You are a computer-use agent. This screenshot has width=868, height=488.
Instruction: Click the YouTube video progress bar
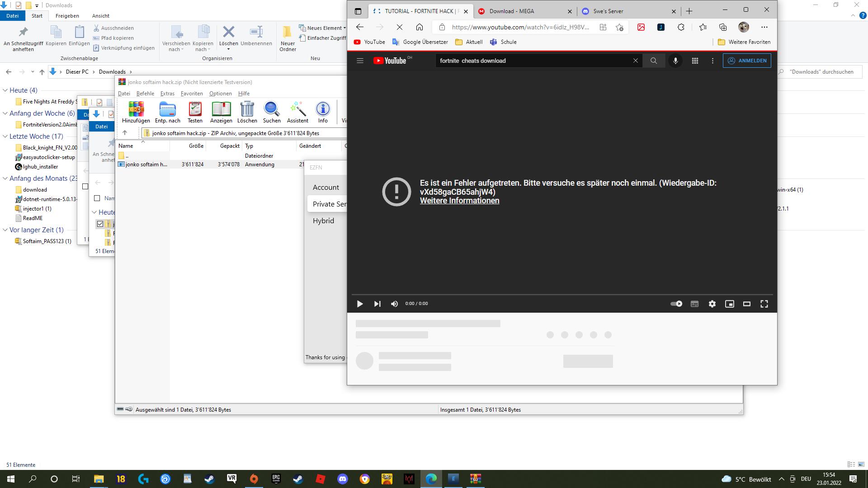[562, 295]
